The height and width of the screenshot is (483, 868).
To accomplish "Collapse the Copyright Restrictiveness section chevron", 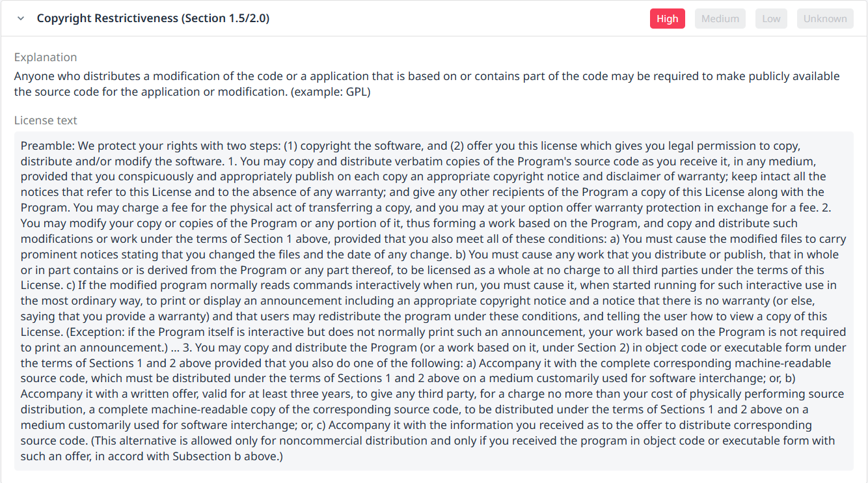I will click(x=21, y=18).
